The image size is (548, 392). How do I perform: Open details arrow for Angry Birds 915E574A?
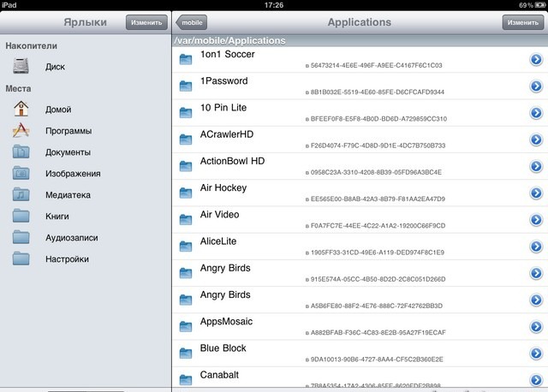(x=536, y=273)
